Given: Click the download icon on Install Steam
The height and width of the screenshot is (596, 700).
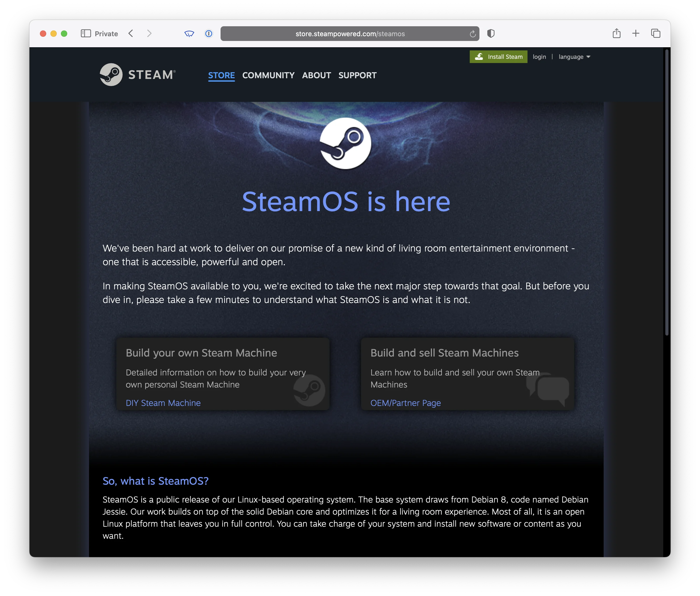Looking at the screenshot, I should click(479, 57).
